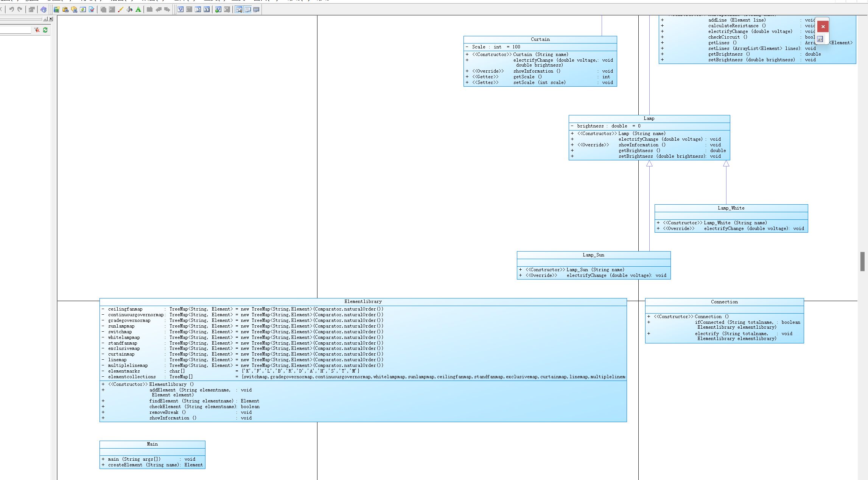Viewport: 868px width, 480px height.
Task: Click the undo arrow icon
Action: [x=11, y=9]
